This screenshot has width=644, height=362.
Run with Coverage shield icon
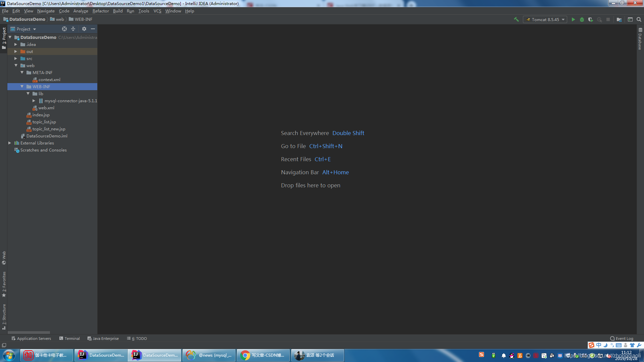tap(591, 19)
